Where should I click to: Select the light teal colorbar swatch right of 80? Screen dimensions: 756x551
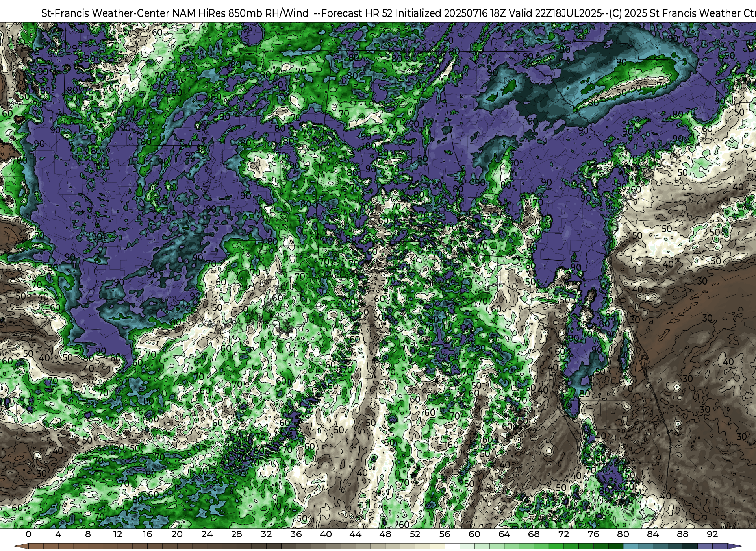[x=630, y=547]
